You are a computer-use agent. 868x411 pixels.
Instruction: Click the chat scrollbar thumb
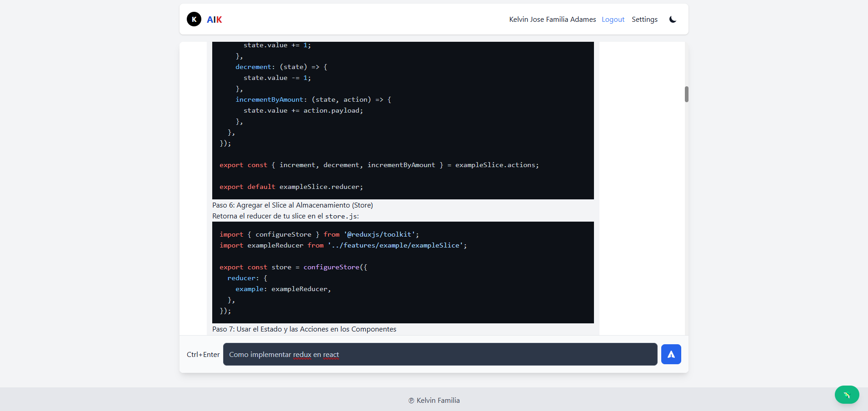(686, 94)
